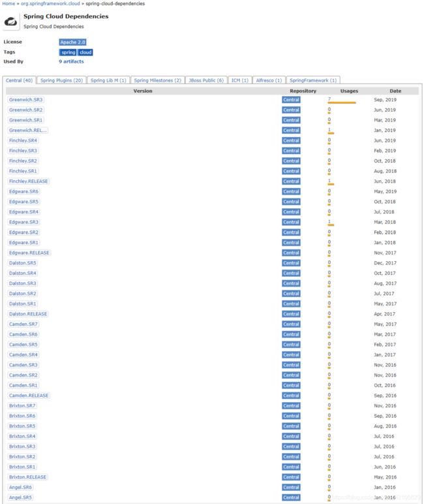Open version Camden.SR7

click(23, 324)
